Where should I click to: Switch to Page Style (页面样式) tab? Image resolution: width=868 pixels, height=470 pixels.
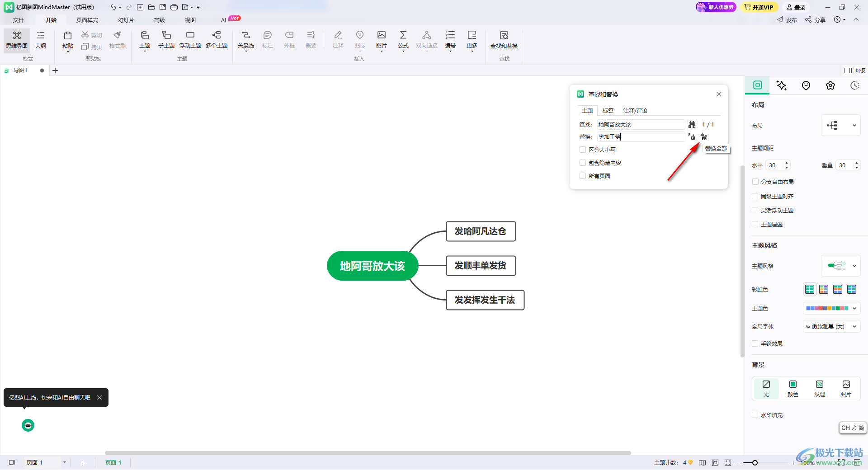pyautogui.click(x=87, y=20)
